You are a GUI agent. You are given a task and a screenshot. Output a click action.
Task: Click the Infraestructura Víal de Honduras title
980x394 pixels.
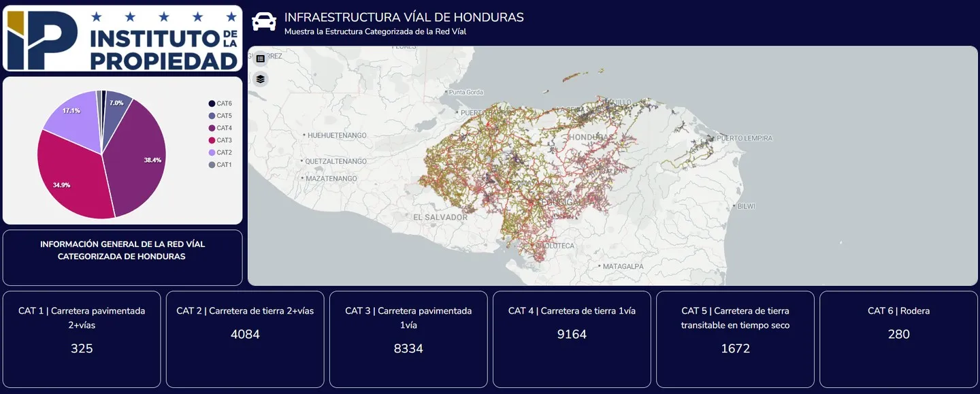(404, 18)
